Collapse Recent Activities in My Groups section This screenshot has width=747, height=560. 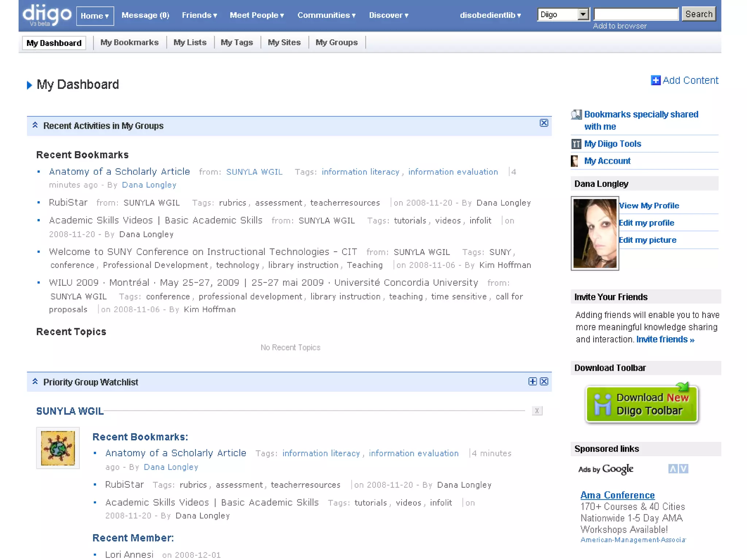pyautogui.click(x=35, y=125)
